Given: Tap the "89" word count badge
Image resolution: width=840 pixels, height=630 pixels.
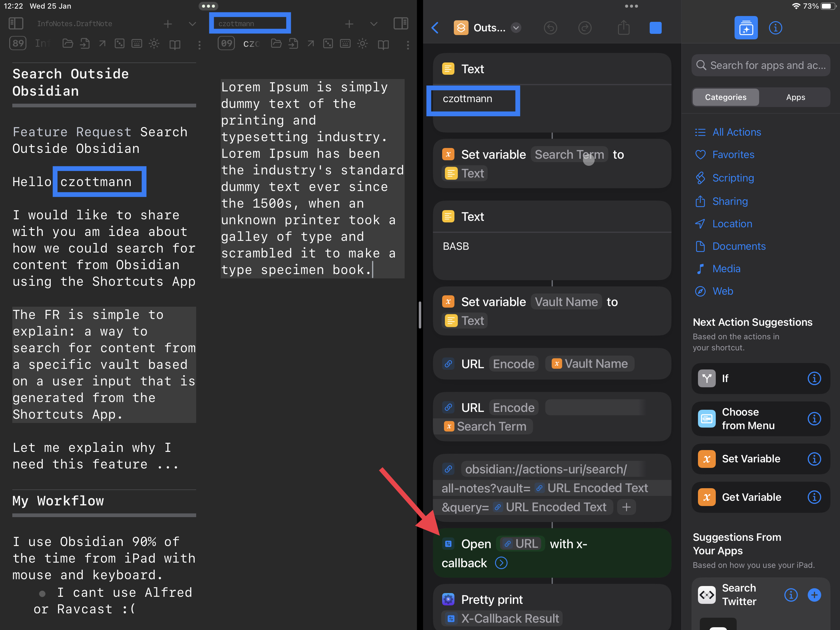Looking at the screenshot, I should click(18, 43).
